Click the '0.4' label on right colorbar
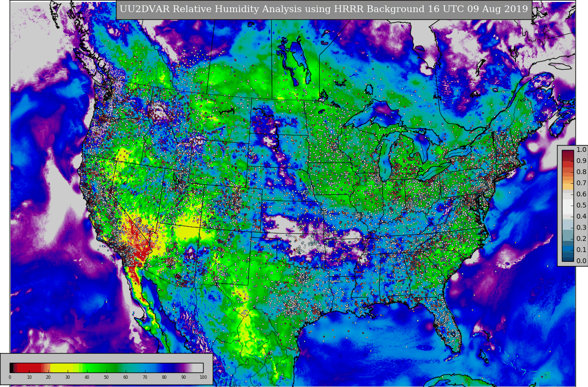This screenshot has height=387, width=588. [x=581, y=217]
